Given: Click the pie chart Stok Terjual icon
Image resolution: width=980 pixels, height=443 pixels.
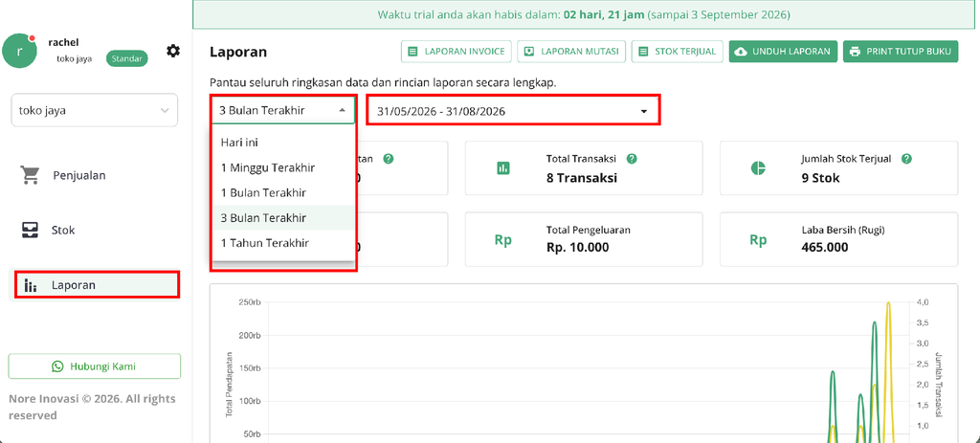Looking at the screenshot, I should [758, 168].
